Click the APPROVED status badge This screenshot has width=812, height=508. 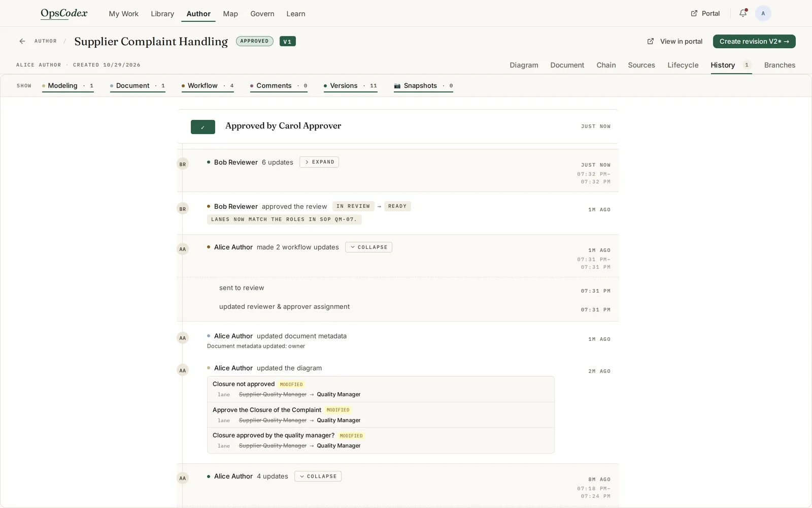tap(255, 41)
